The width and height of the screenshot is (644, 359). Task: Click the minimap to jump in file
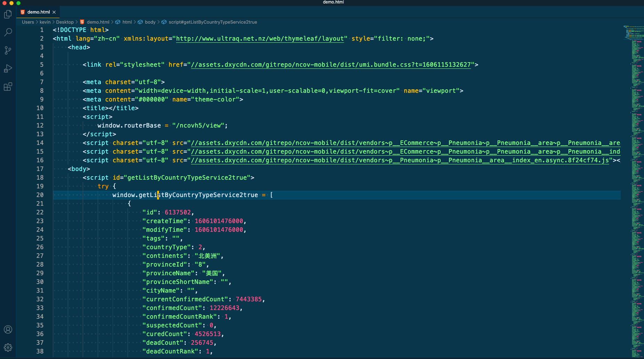633,191
